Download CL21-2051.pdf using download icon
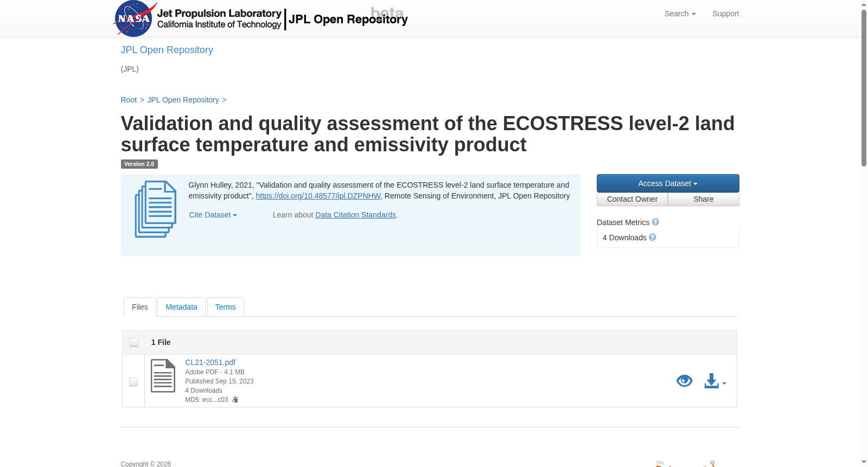This screenshot has width=868, height=467. (x=711, y=381)
